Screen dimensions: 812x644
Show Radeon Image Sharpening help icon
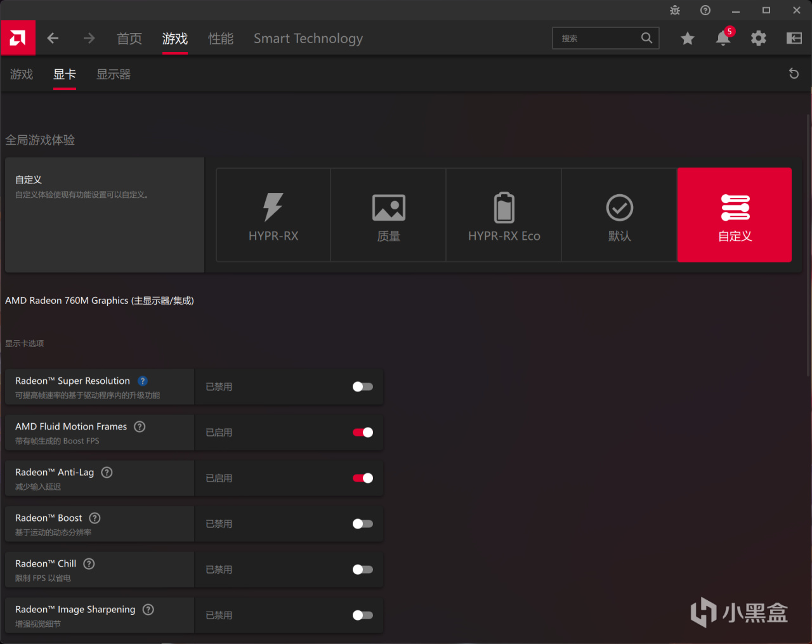coord(148,609)
